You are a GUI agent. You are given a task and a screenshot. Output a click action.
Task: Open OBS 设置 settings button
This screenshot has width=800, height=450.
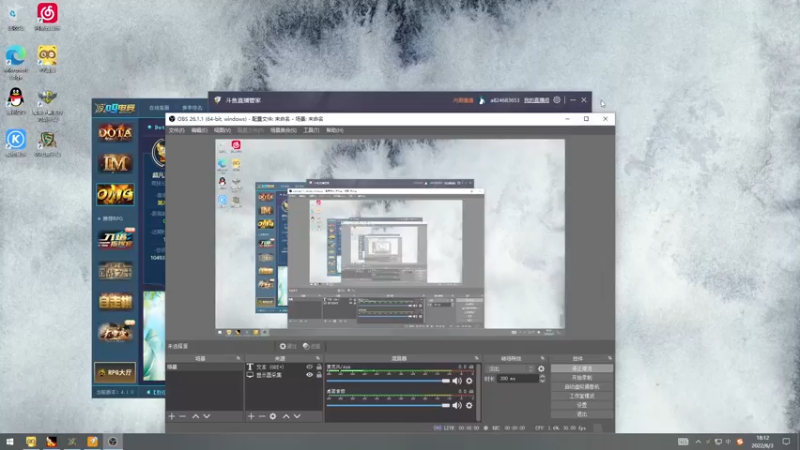582,405
